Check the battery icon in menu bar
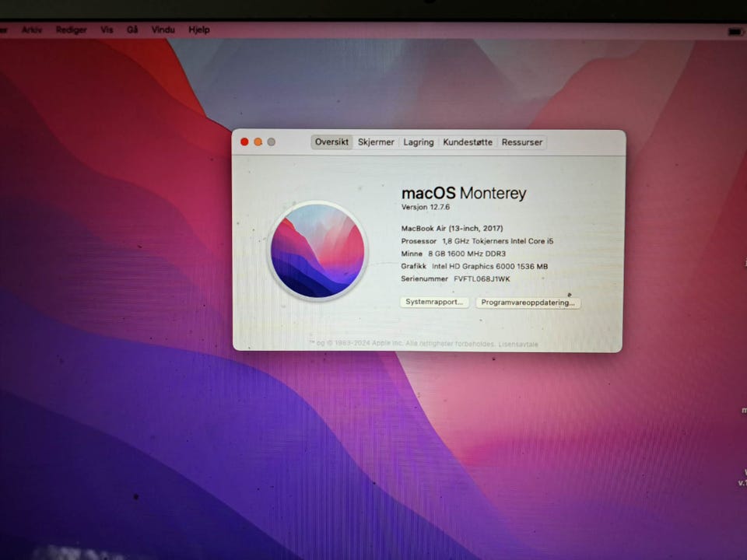Viewport: 747px width, 560px height. pyautogui.click(x=735, y=31)
